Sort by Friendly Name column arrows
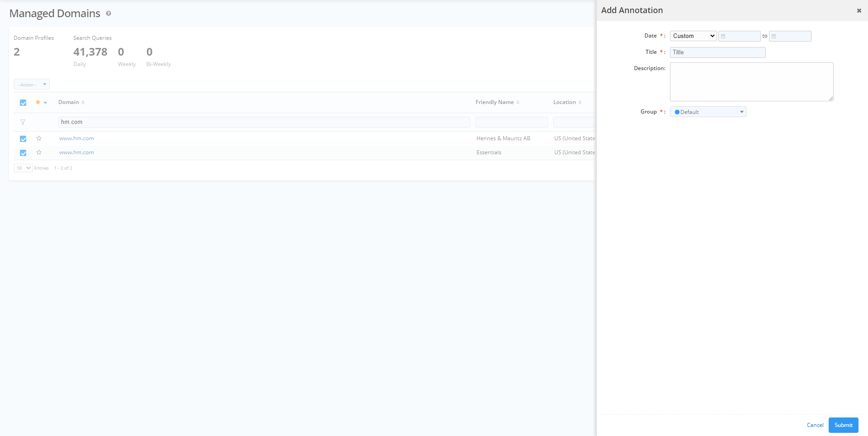The image size is (868, 436). coord(518,103)
